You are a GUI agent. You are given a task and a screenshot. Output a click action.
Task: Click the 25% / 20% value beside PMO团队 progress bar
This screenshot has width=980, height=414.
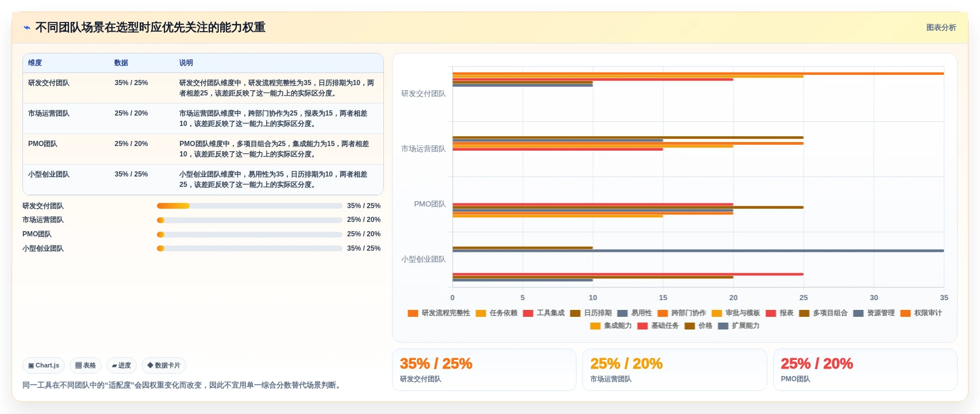click(x=364, y=234)
